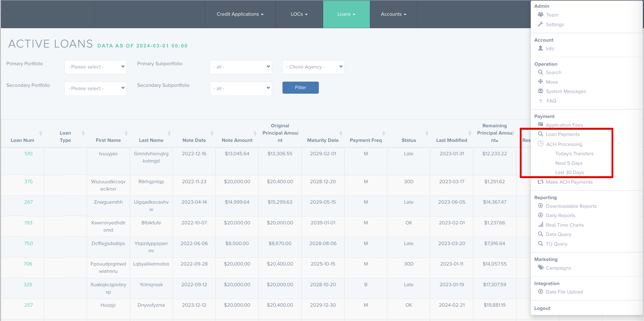Toggle sort on the Maturity Date column
This screenshot has height=321, width=644.
(x=341, y=133)
